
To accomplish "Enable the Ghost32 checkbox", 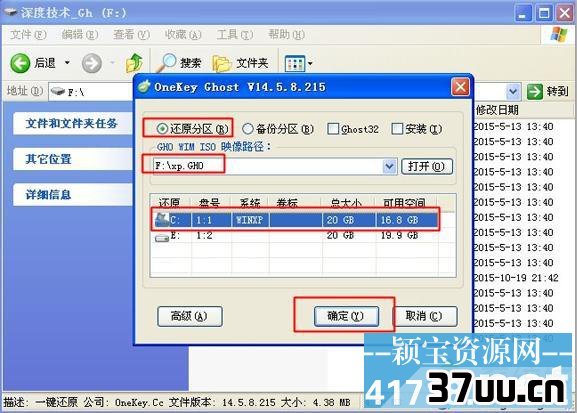I will (x=333, y=129).
